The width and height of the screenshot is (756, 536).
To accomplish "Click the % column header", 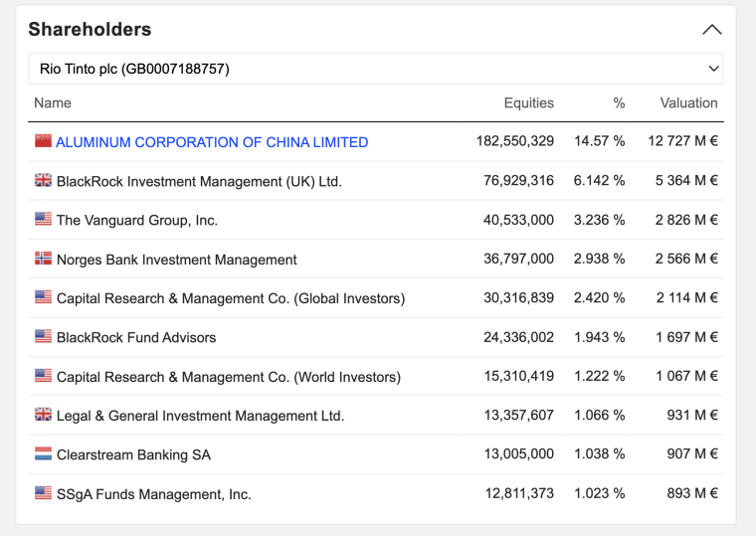I will click(619, 103).
